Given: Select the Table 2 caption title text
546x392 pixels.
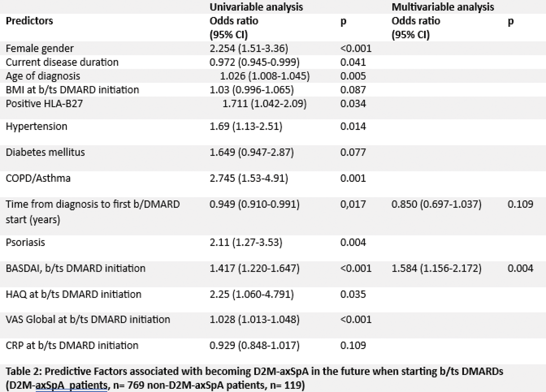Looking at the screenshot, I should pyautogui.click(x=254, y=371).
